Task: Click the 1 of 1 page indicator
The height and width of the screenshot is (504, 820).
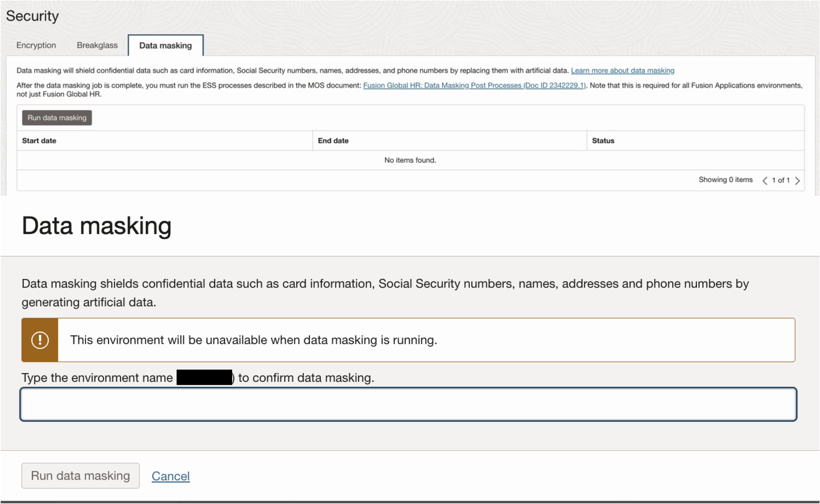Action: [x=781, y=180]
